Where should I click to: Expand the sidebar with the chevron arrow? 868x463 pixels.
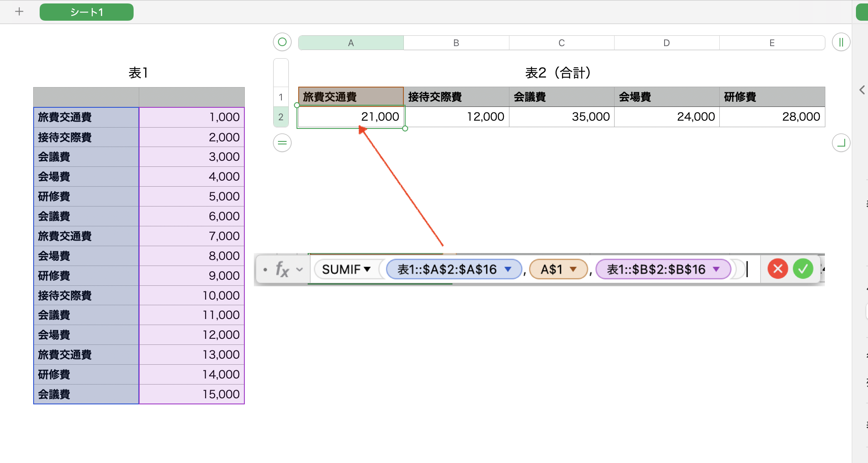click(x=862, y=90)
